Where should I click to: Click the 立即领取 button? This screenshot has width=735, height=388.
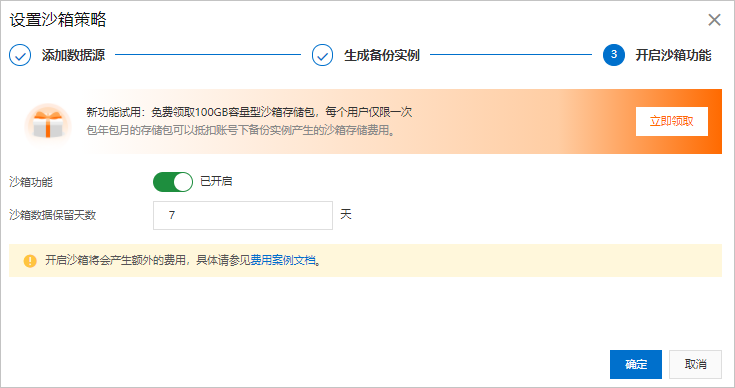point(672,121)
